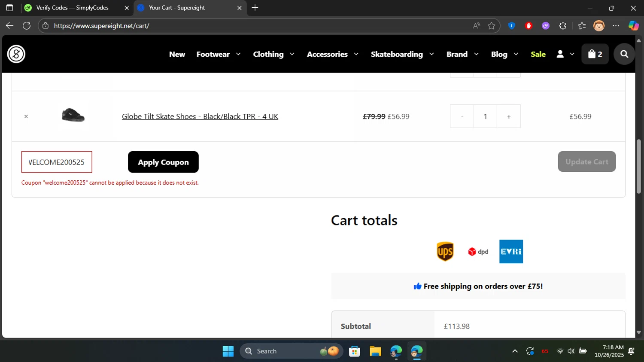The width and height of the screenshot is (644, 362).
Task: Open the taskbar clock and date
Action: 609,351
